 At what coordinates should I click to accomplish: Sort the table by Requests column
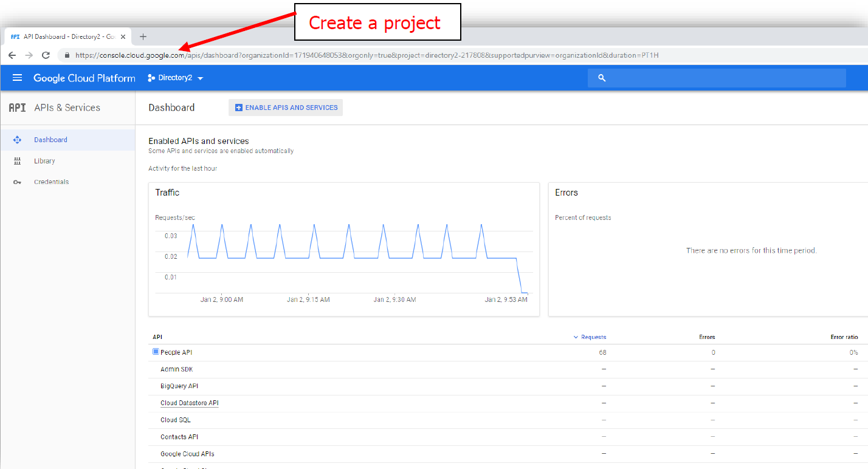point(593,337)
